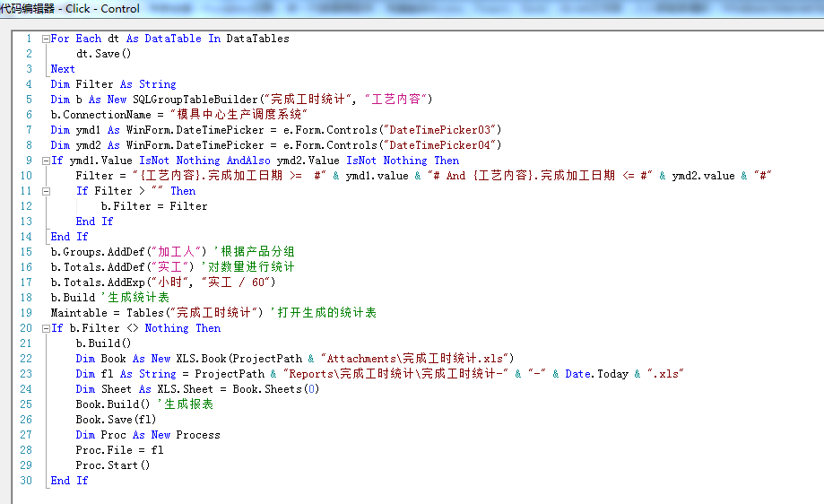Click comment '打开生成的统计表' on line 19
824x504 pixels.
pos(323,313)
